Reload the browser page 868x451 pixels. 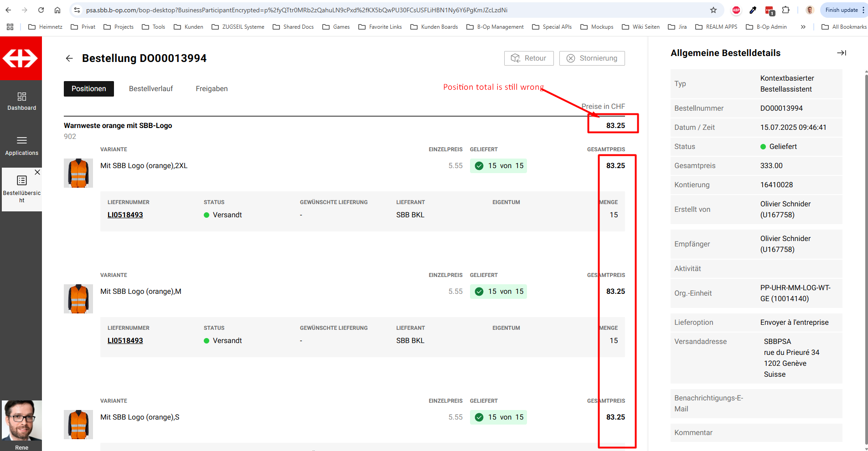click(x=41, y=10)
